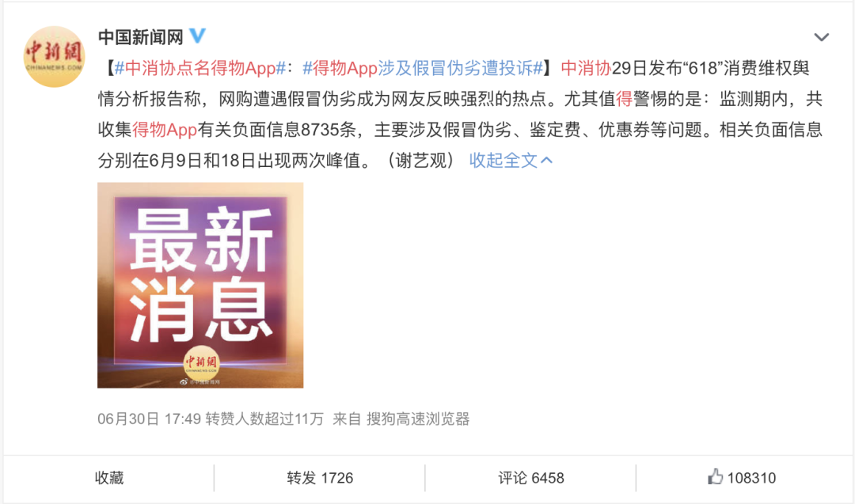Click the 中国新闻网 round avatar icon
The height and width of the screenshot is (504, 855).
[54, 57]
